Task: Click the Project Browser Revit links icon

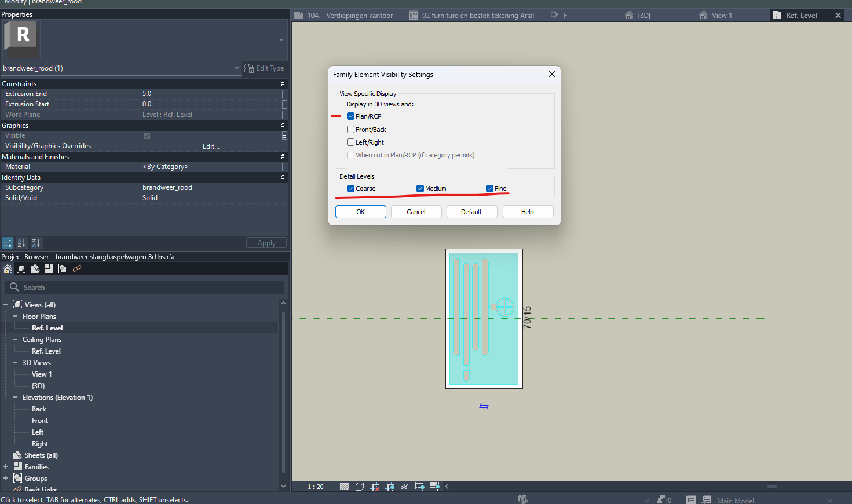Action: 77,268
